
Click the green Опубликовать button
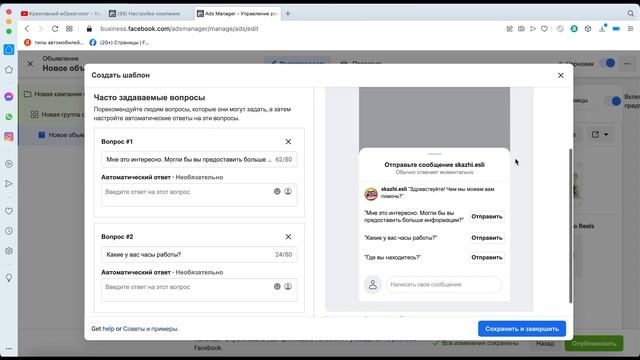click(594, 343)
